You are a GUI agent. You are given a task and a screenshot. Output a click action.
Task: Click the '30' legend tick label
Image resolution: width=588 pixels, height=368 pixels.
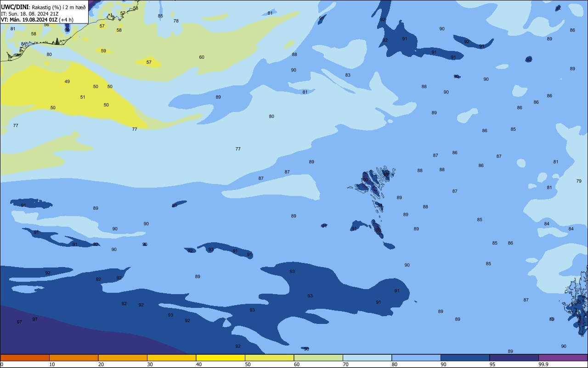(x=150, y=364)
